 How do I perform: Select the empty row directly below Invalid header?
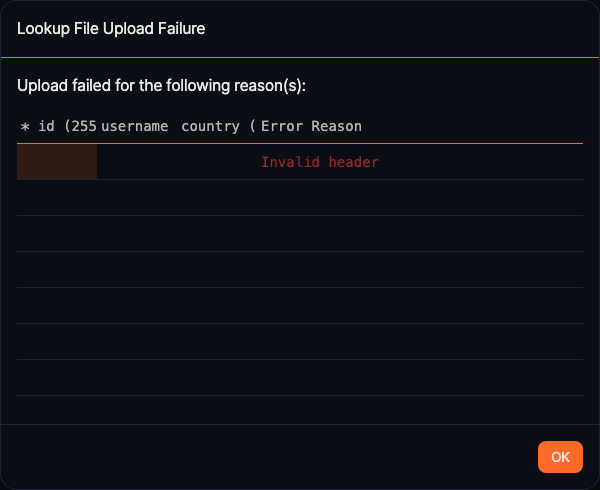tap(300, 198)
